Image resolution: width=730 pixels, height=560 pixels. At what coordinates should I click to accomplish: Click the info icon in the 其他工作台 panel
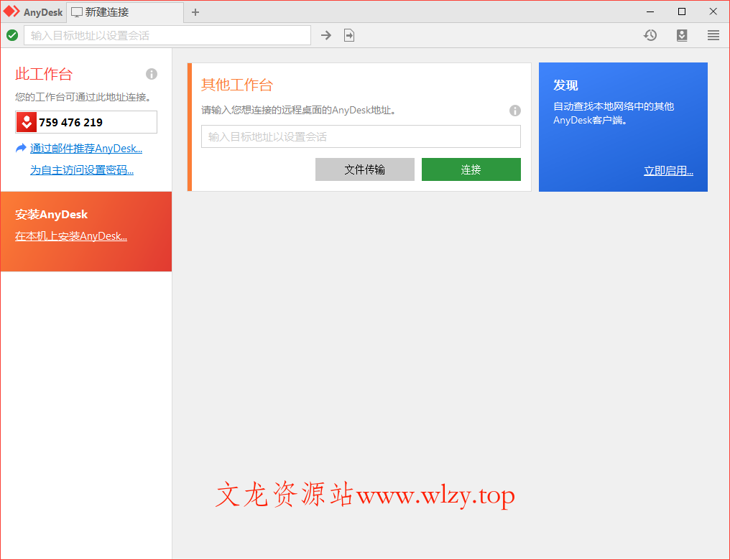[515, 111]
